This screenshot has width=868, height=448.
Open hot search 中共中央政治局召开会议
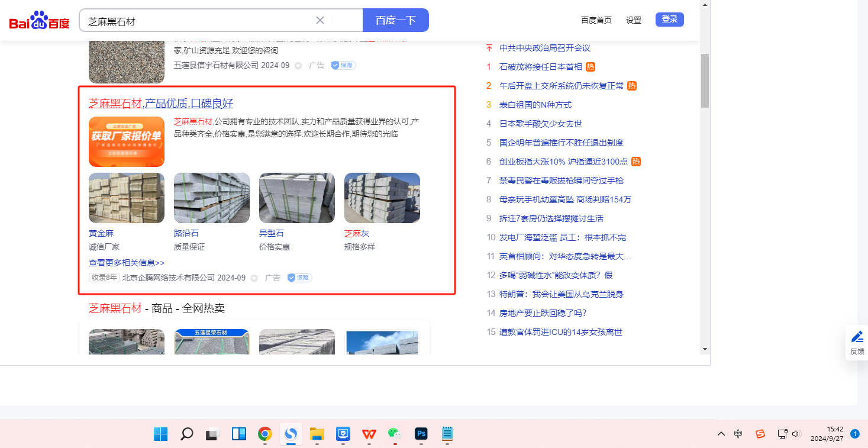545,48
